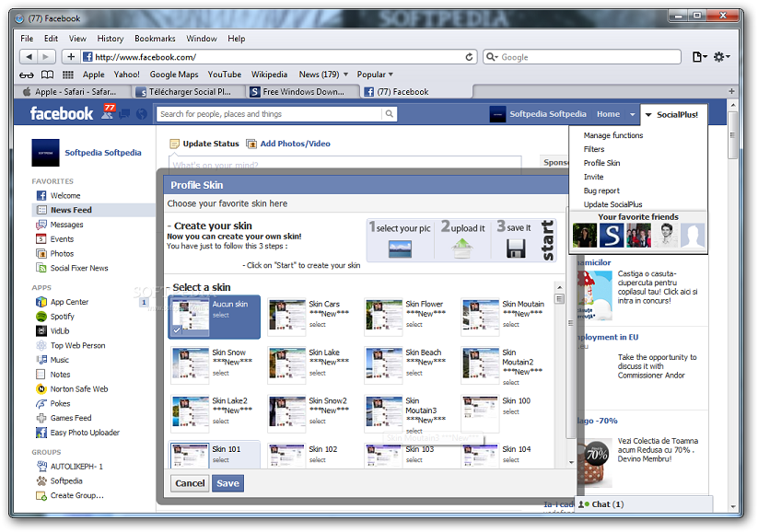758x532 pixels.
Task: Expand the Popular bookmarks dropdown
Action: pyautogui.click(x=374, y=75)
